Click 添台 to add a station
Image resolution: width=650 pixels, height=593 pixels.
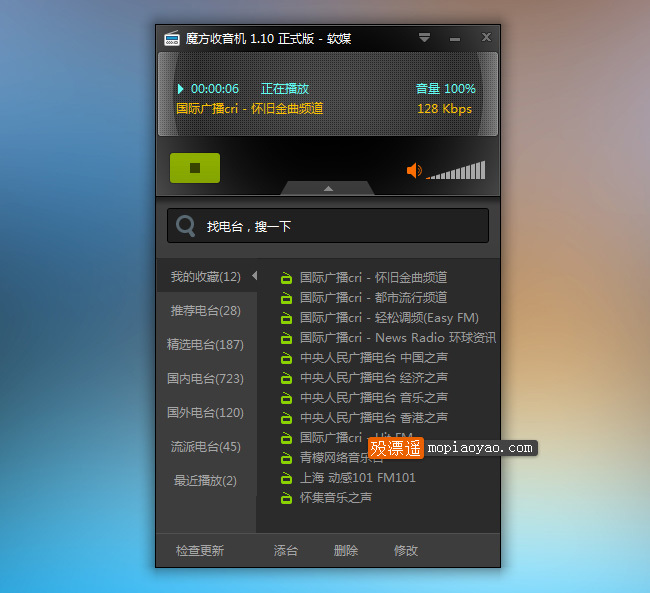tap(286, 550)
